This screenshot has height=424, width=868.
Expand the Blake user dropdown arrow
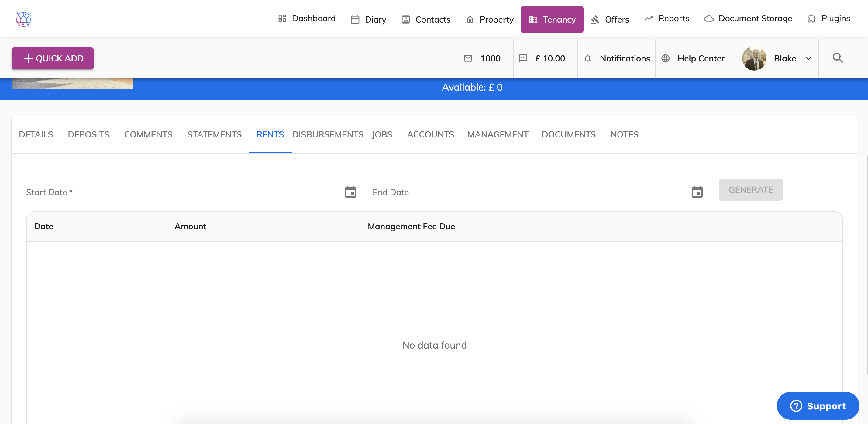pyautogui.click(x=808, y=58)
